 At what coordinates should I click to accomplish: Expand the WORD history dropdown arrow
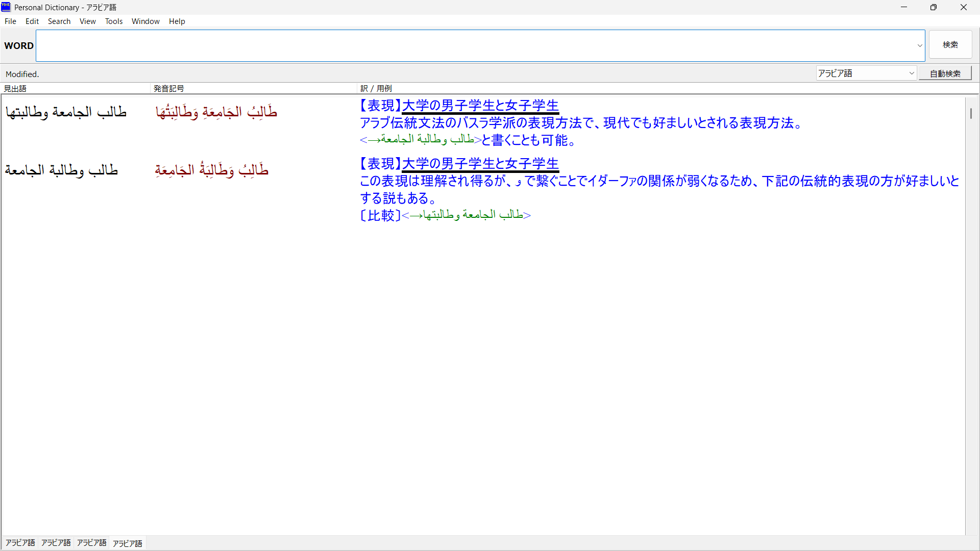point(920,45)
